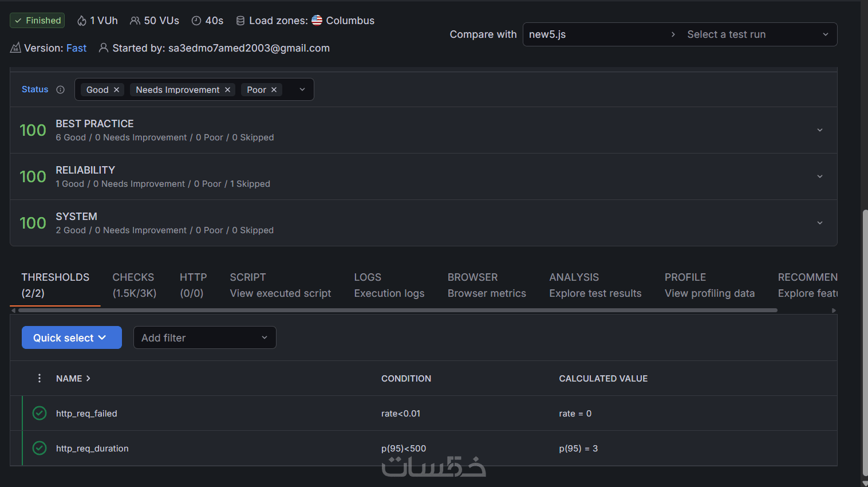Expand the BEST PRACTICE section
Screen dimensions: 868x487
pos(820,130)
